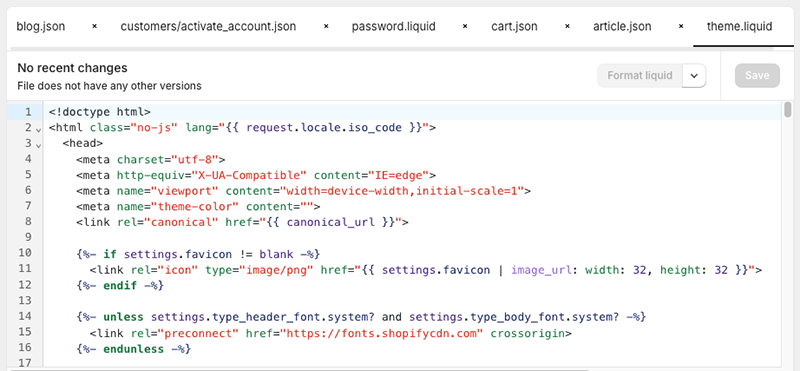The height and width of the screenshot is (371, 800).
Task: Click settings.type_body_font.system? on line 14
Action: pos(514,317)
